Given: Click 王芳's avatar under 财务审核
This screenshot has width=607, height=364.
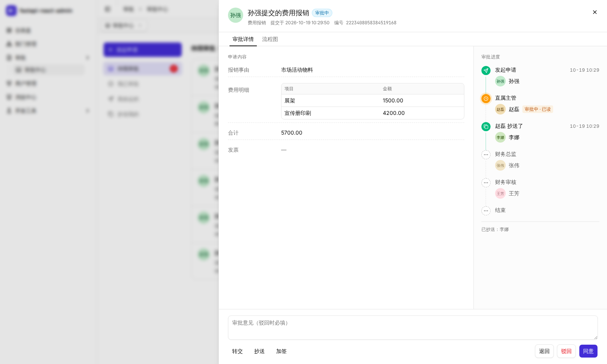Looking at the screenshot, I should pyautogui.click(x=500, y=193).
